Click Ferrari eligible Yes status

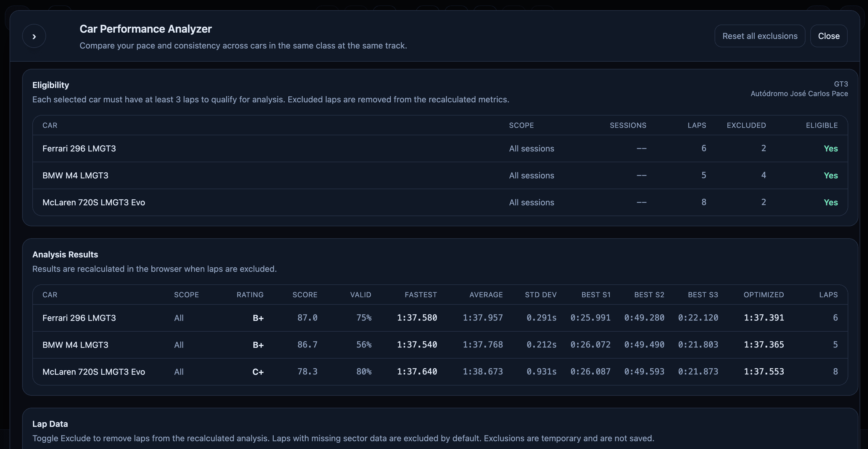point(831,148)
